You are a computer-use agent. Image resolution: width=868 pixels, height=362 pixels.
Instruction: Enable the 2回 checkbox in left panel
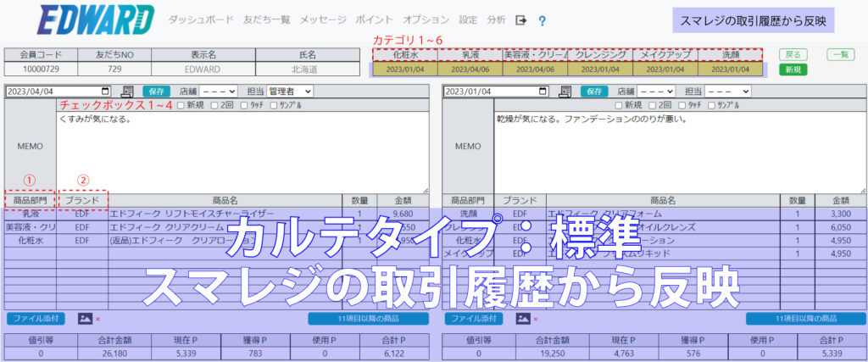pyautogui.click(x=214, y=105)
